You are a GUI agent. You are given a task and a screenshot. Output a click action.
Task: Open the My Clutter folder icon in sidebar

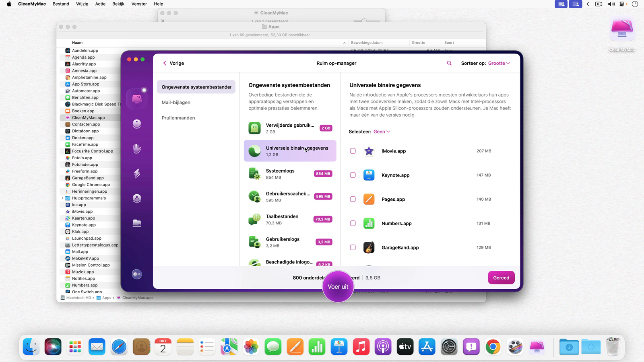137,223
